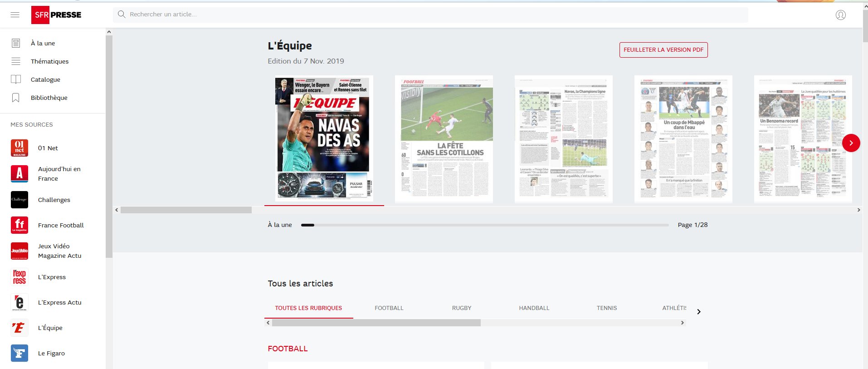This screenshot has width=868, height=369.
Task: Open the Challenges source icon
Action: click(20, 200)
